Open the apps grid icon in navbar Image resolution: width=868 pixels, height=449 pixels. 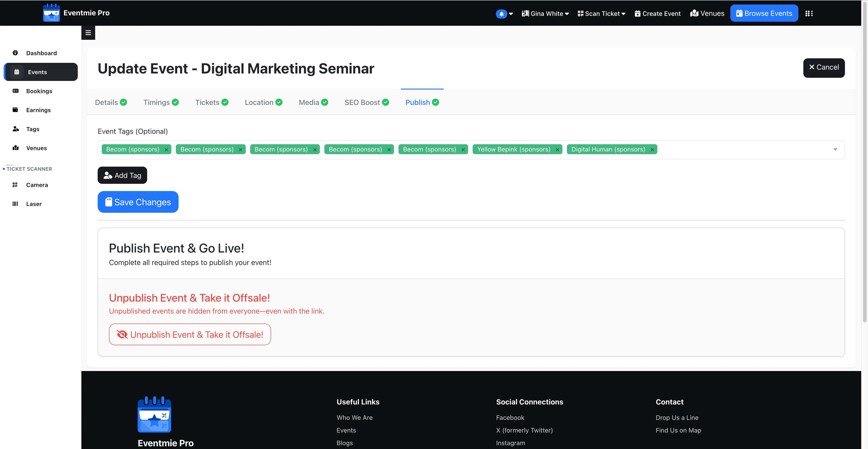pyautogui.click(x=809, y=14)
